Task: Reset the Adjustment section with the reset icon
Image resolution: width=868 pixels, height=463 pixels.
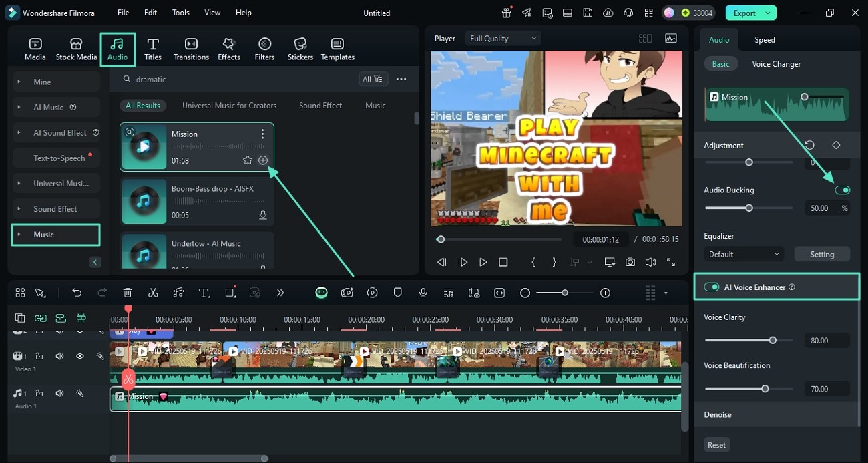Action: click(x=810, y=145)
